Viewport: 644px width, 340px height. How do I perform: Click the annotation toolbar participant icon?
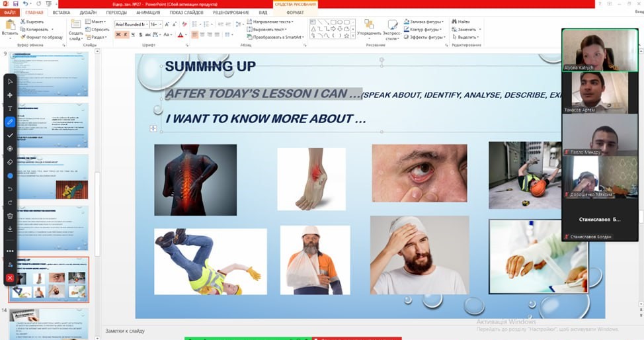click(x=11, y=265)
